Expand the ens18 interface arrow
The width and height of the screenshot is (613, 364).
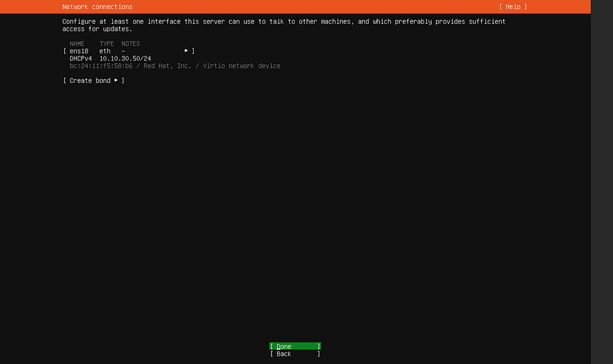click(186, 51)
